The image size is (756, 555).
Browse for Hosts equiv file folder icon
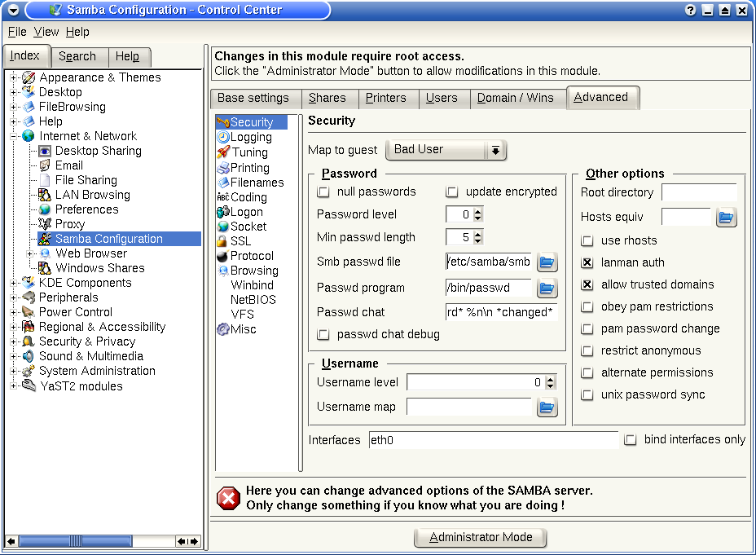pyautogui.click(x=726, y=218)
